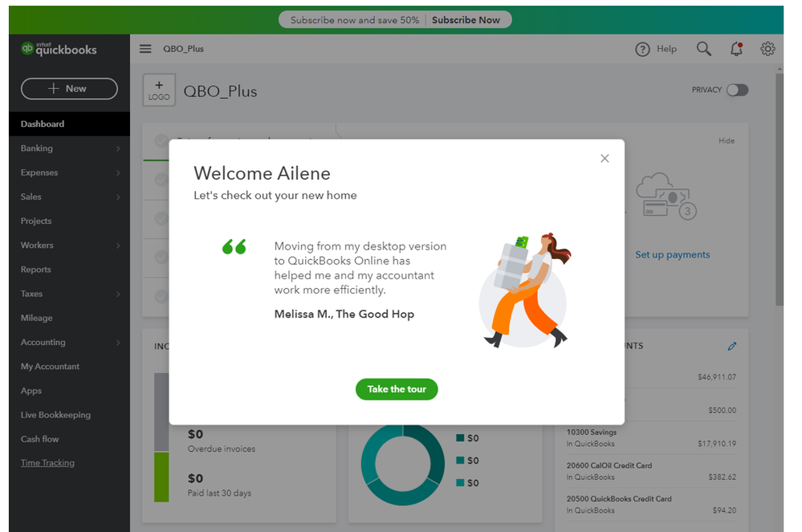Click the Help question mark icon
The image size is (802, 532).
coord(642,49)
